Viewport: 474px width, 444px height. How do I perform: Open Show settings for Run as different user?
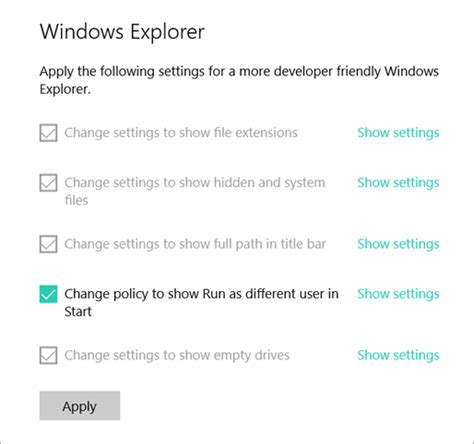click(398, 294)
